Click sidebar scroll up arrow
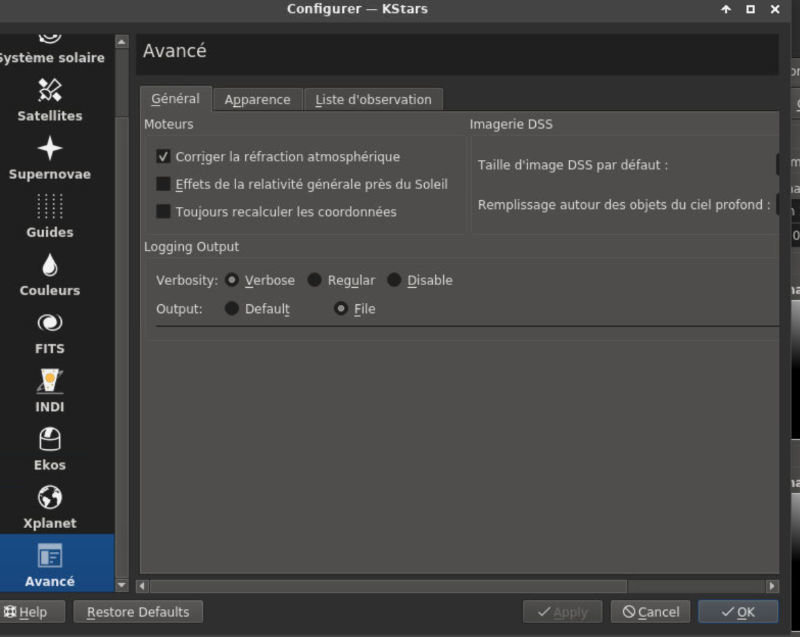The height and width of the screenshot is (637, 800). (121, 42)
